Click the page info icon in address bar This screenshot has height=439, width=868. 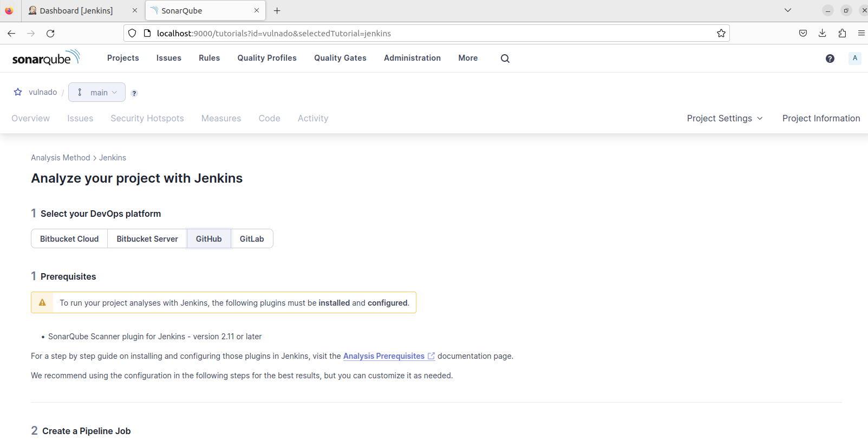[x=147, y=34]
